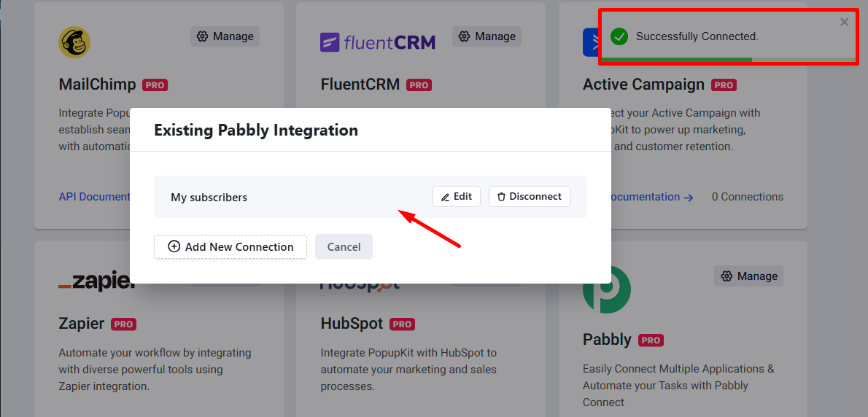This screenshot has width=868, height=417.
Task: Click the HubSpot card title
Action: 352,324
